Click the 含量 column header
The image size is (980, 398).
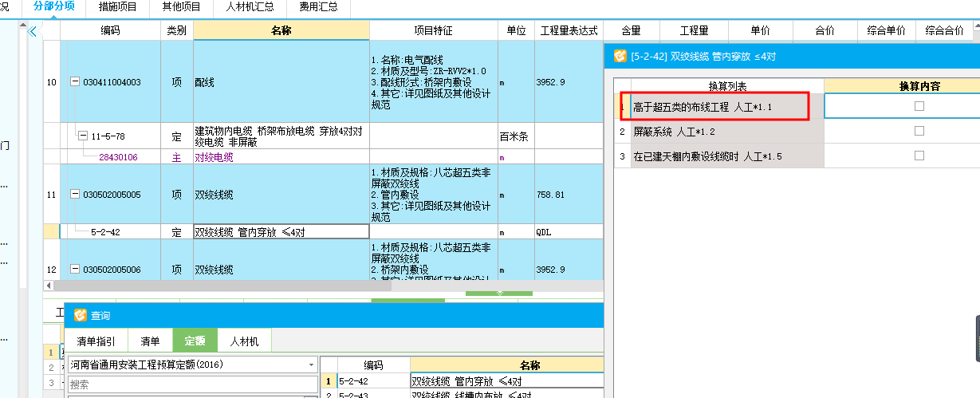(631, 30)
